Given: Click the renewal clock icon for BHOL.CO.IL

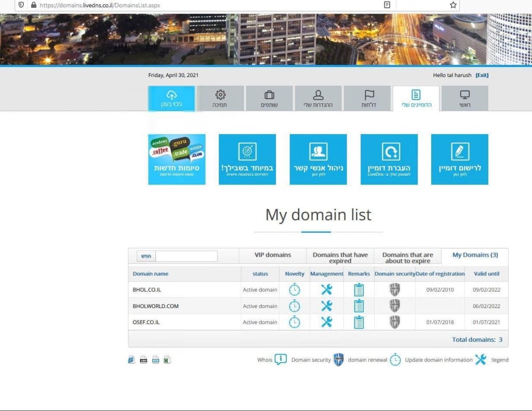Looking at the screenshot, I should (295, 289).
